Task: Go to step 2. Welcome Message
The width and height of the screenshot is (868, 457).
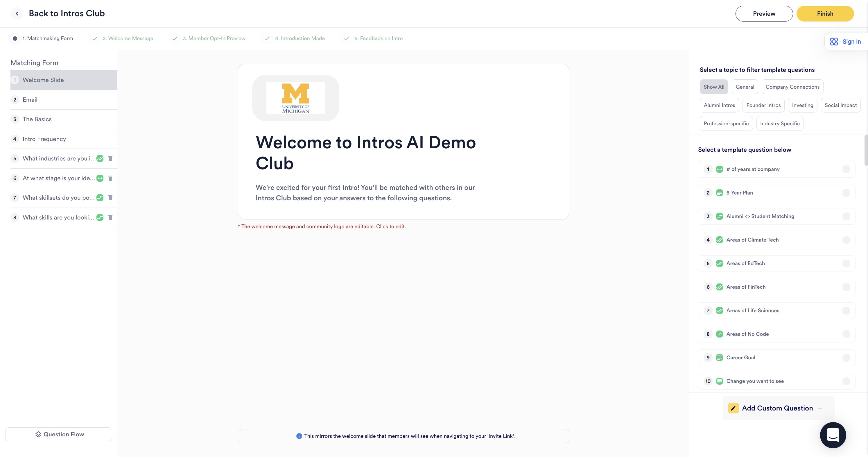Action: tap(122, 38)
